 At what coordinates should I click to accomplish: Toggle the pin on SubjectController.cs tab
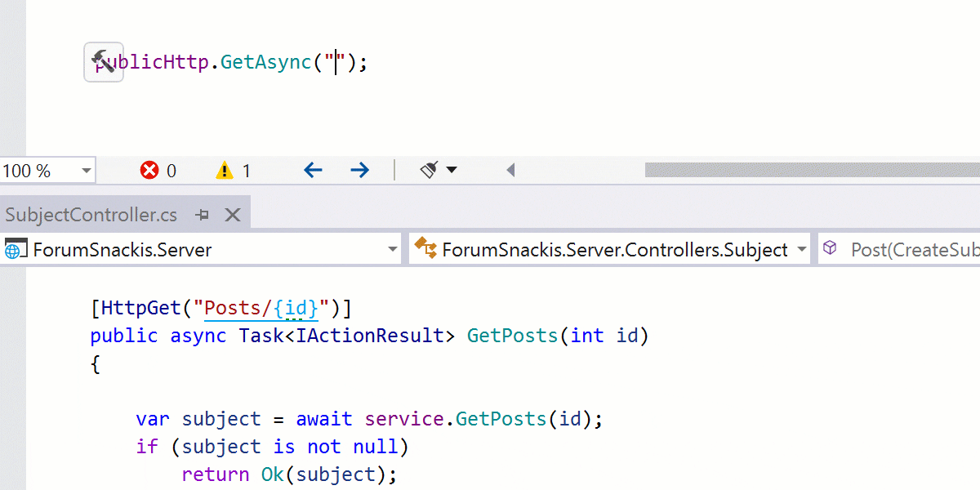pyautogui.click(x=202, y=214)
